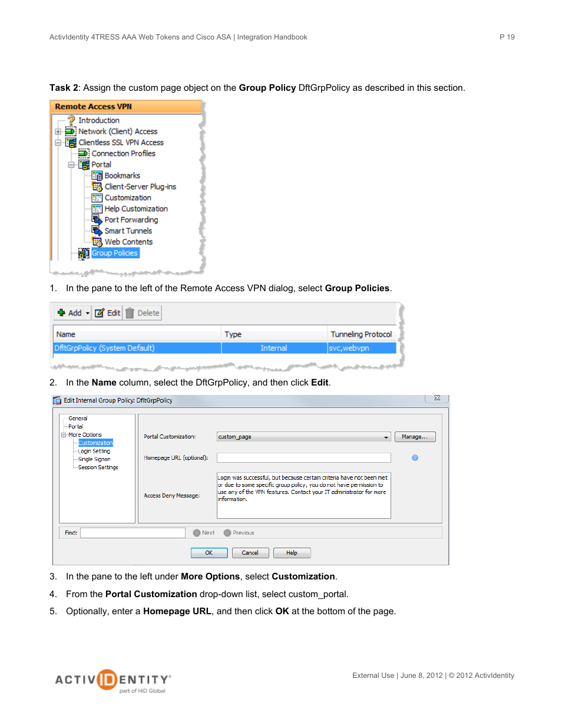Select Smart Tunnels tree item
Screen dimensions: 562x728
(x=128, y=231)
